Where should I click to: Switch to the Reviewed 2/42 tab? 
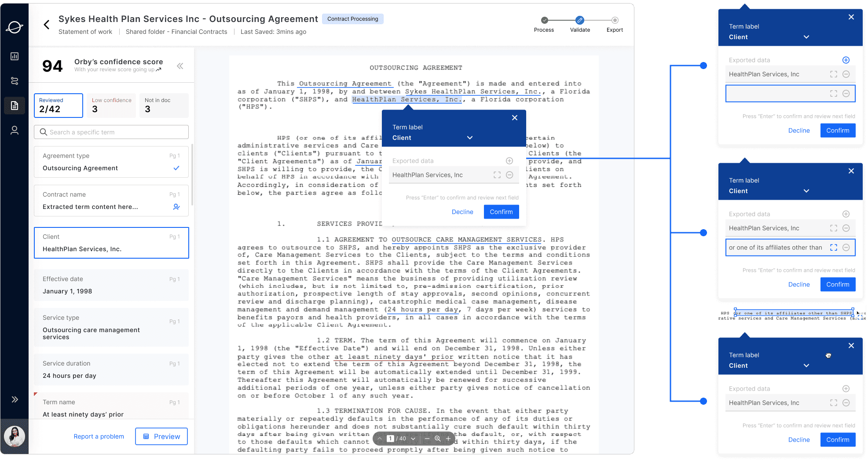[x=59, y=106]
